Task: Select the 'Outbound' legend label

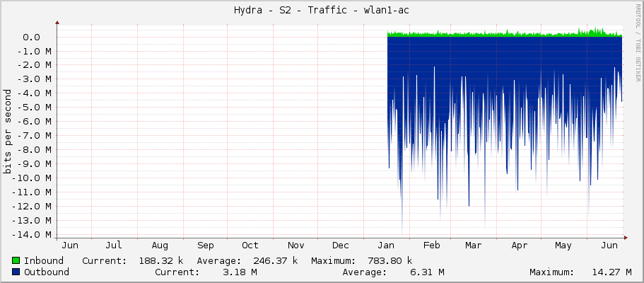Action: [x=47, y=272]
